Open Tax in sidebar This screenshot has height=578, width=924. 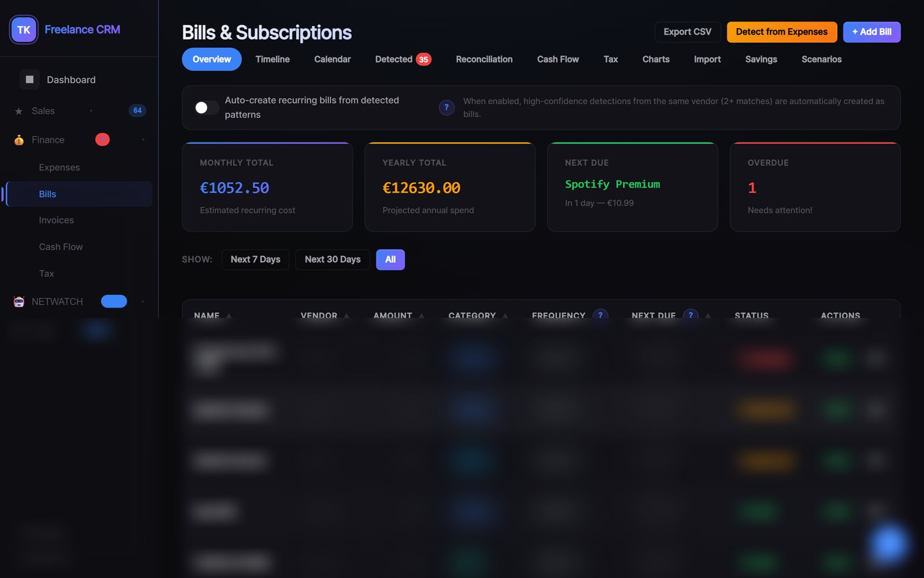[79, 273]
